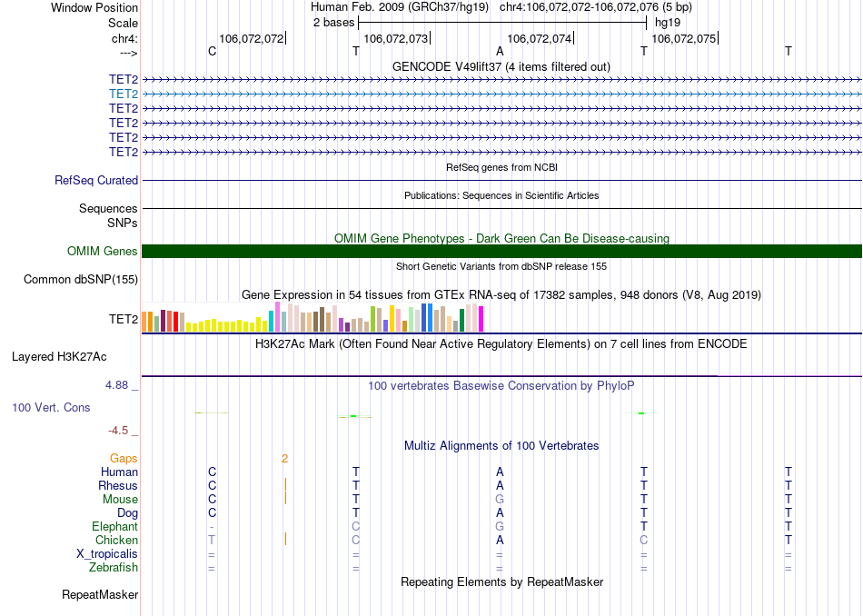Click coordinate label 106,072,073
The height and width of the screenshot is (616, 863).
(396, 38)
